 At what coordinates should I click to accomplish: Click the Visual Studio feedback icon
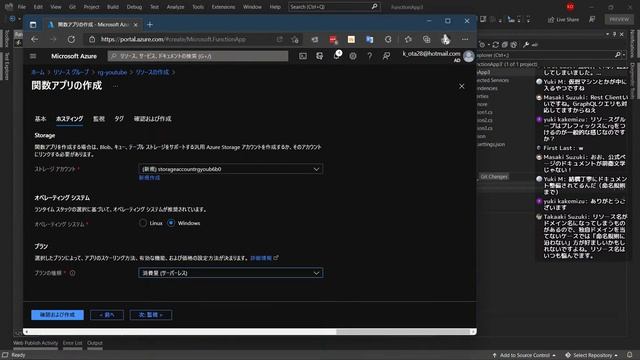[592, 19]
